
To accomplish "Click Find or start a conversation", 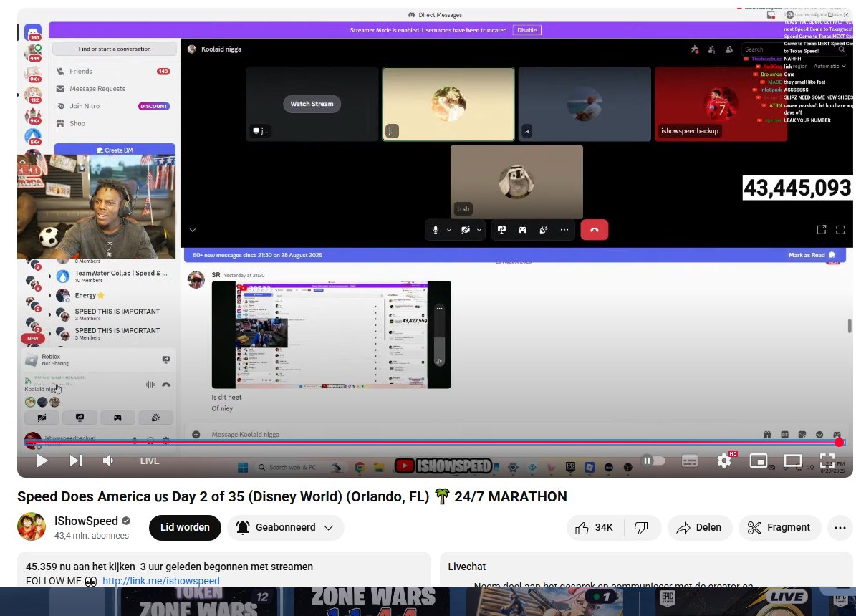I will pyautogui.click(x=115, y=49).
